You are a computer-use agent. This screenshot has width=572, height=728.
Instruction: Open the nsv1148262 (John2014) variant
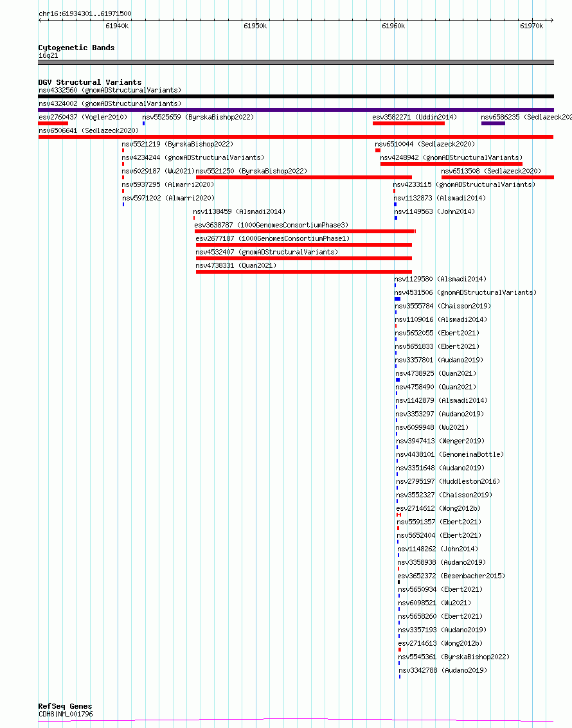pos(438,548)
